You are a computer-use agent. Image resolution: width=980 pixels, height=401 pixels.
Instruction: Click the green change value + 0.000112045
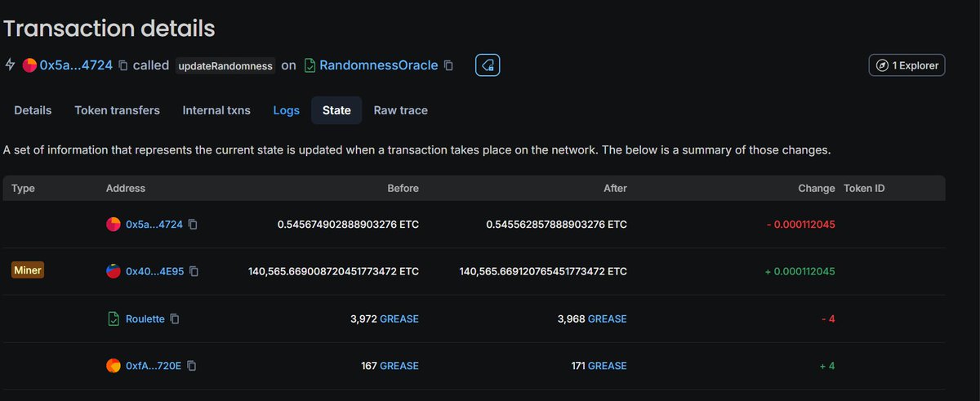point(800,271)
